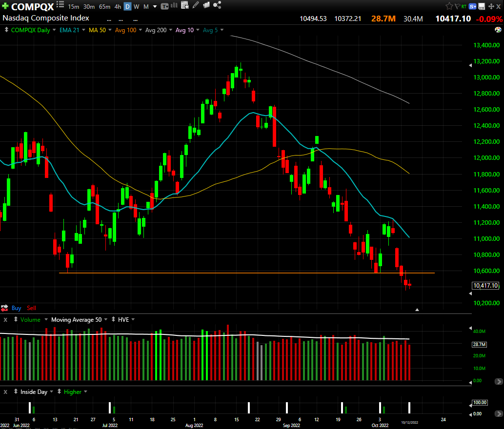This screenshot has height=429, width=504.
Task: Open the Volume indicator dropdown
Action: coord(46,319)
